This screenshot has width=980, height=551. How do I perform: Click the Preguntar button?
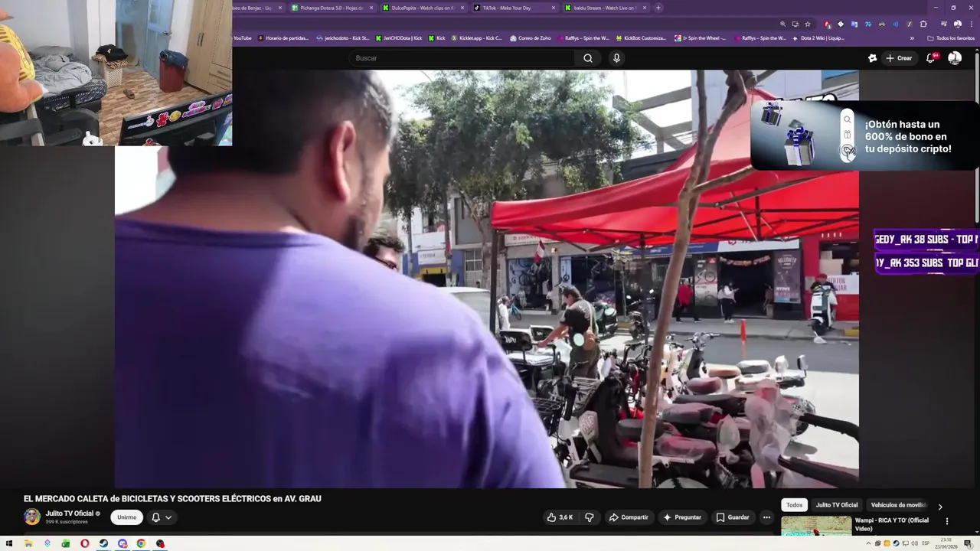(x=682, y=517)
